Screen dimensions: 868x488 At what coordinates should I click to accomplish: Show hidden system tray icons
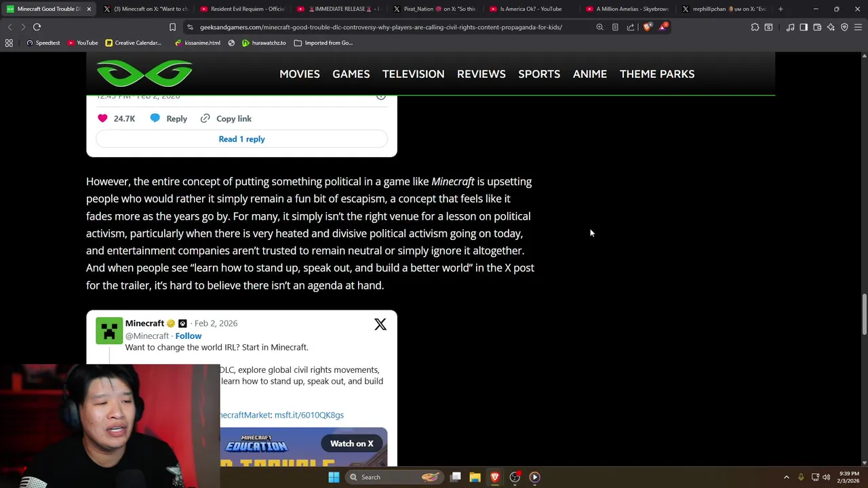tap(787, 477)
